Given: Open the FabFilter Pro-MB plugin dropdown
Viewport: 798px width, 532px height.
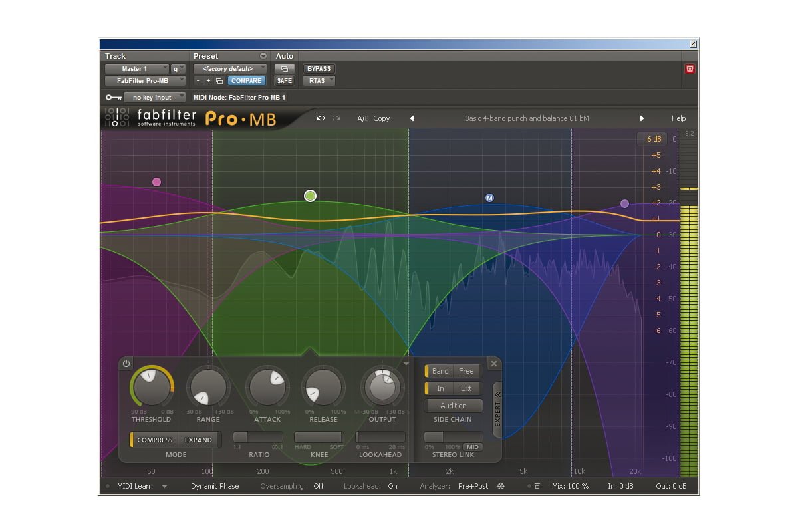Looking at the screenshot, I should [145, 80].
